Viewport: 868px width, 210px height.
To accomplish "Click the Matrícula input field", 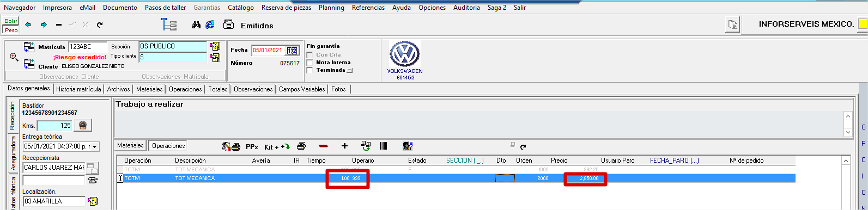I will pos(88,47).
